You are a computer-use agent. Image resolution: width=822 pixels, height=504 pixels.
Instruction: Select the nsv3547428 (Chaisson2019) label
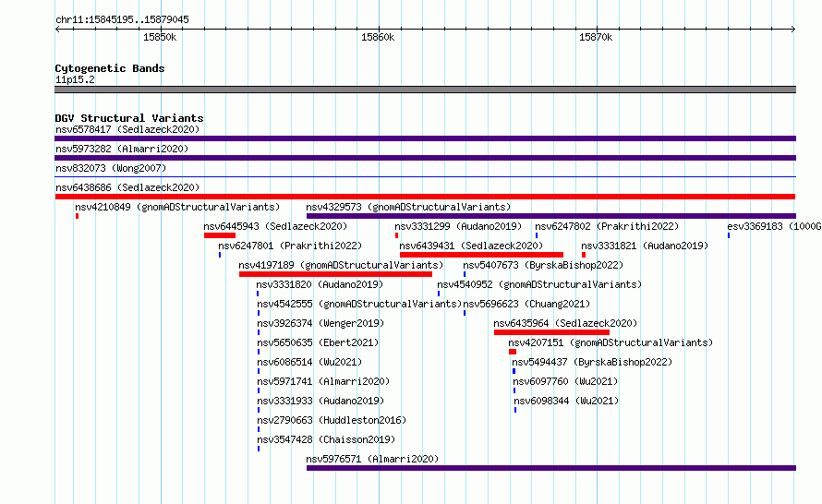click(x=326, y=439)
